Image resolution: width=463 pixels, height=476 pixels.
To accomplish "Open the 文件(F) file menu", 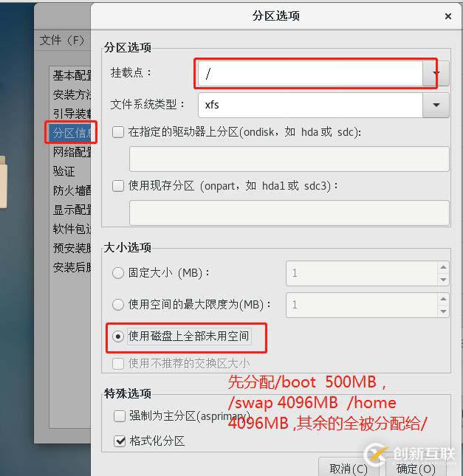I will pyautogui.click(x=62, y=40).
